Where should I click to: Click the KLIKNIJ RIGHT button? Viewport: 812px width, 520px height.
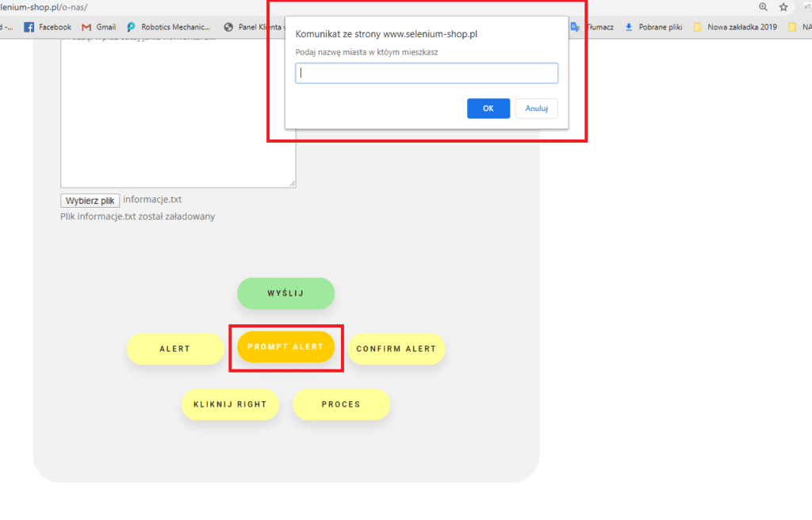230,404
